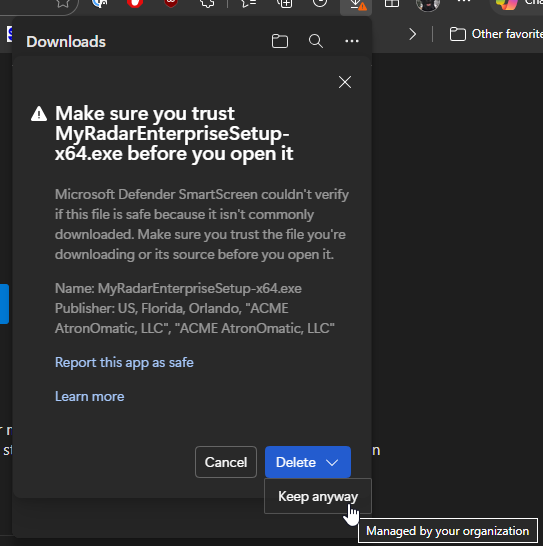The width and height of the screenshot is (543, 546).
Task: Add page to favorites with star icon
Action: pyautogui.click(x=63, y=3)
